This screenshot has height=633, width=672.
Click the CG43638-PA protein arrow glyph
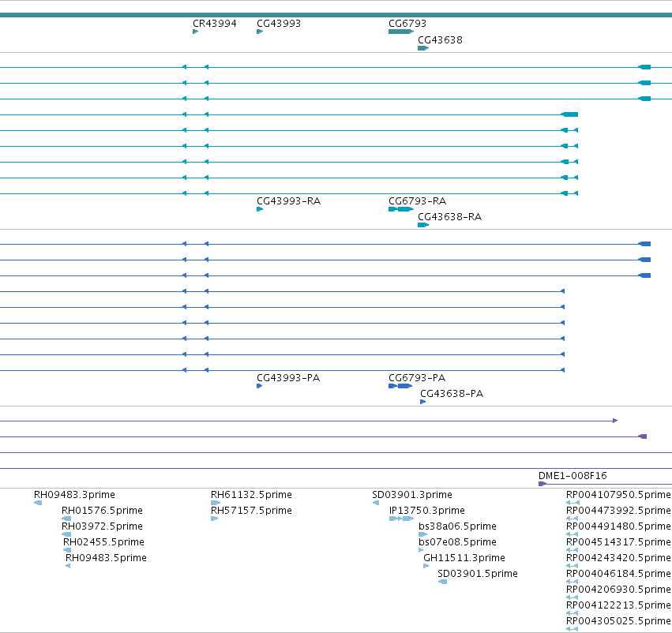coord(423,402)
